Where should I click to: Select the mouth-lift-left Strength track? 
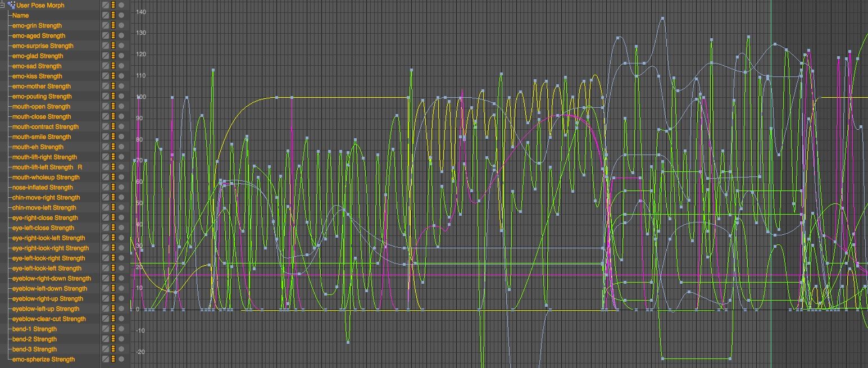pyautogui.click(x=43, y=167)
